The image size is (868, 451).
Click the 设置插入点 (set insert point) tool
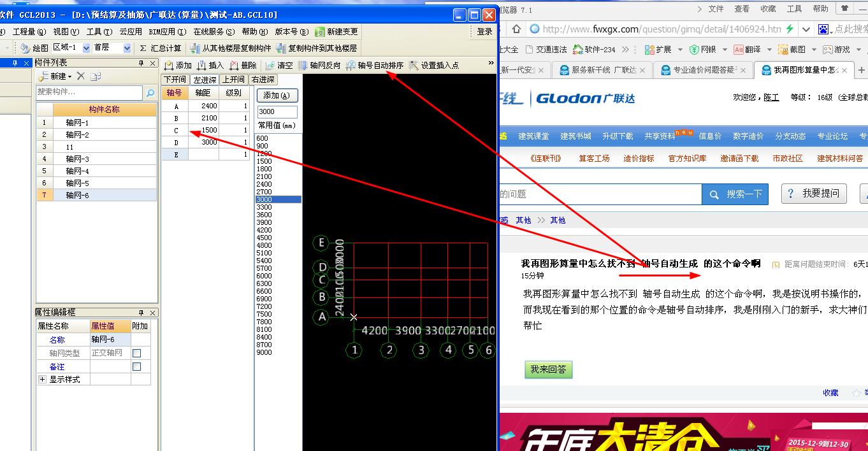[433, 65]
